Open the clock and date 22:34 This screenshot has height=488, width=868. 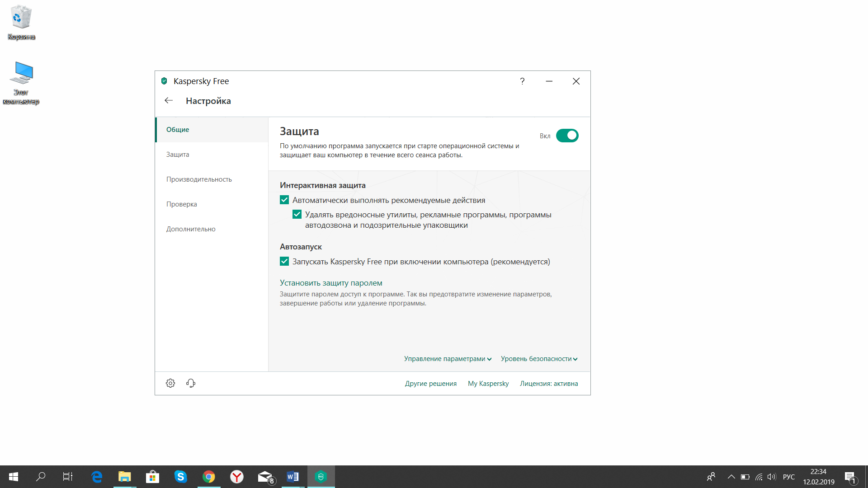click(819, 477)
